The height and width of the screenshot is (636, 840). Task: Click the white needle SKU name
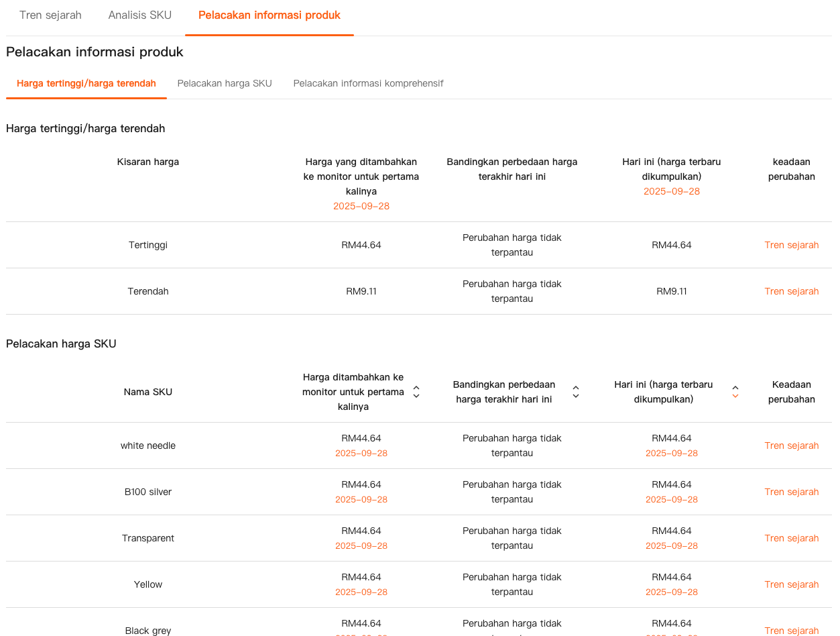[148, 445]
